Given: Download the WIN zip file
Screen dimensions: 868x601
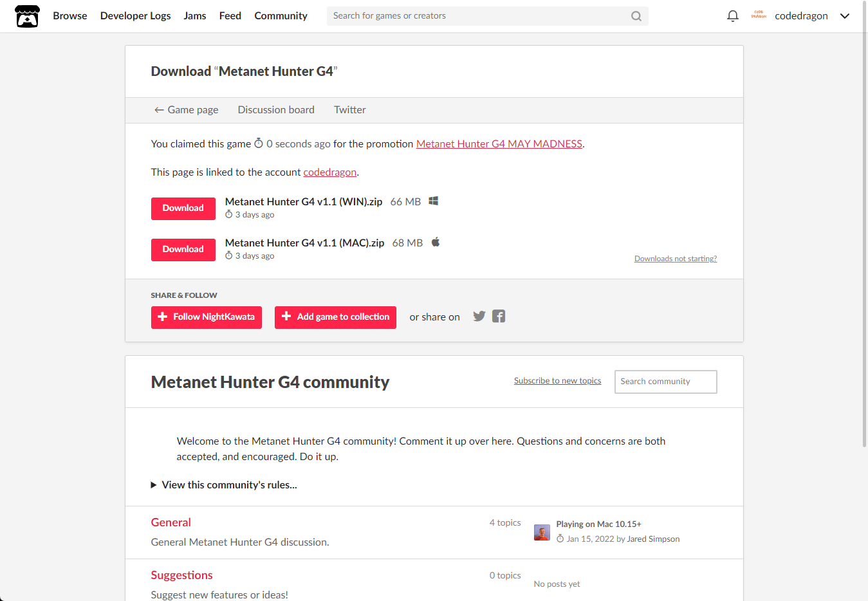Looking at the screenshot, I should (x=183, y=208).
